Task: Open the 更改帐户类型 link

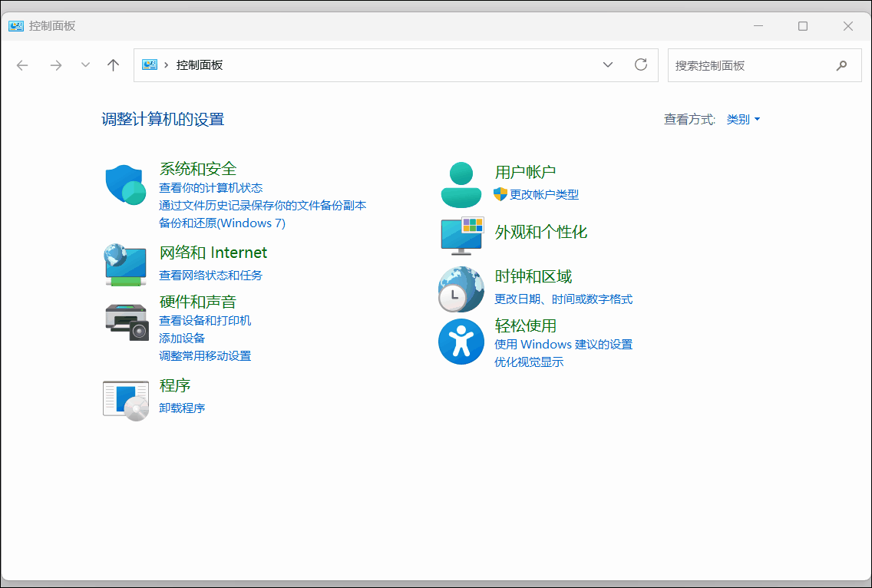Action: [544, 195]
